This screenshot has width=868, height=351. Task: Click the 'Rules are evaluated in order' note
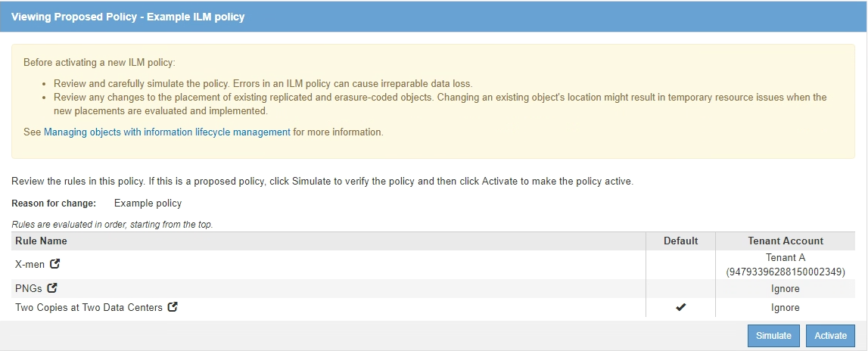[x=112, y=224]
